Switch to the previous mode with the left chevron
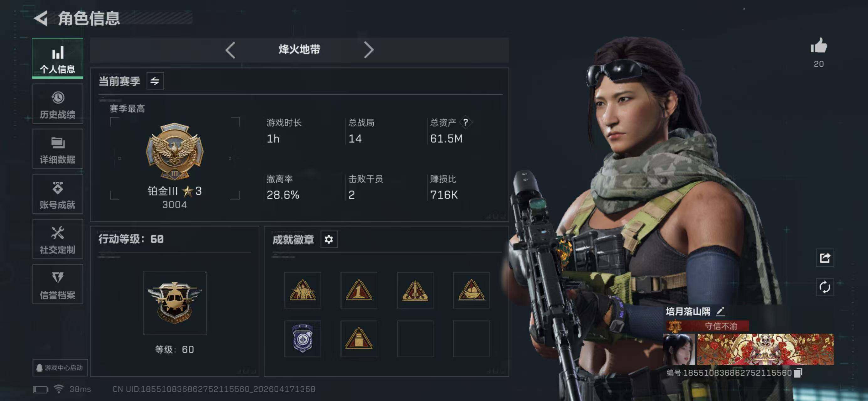Image resolution: width=868 pixels, height=401 pixels. click(230, 50)
